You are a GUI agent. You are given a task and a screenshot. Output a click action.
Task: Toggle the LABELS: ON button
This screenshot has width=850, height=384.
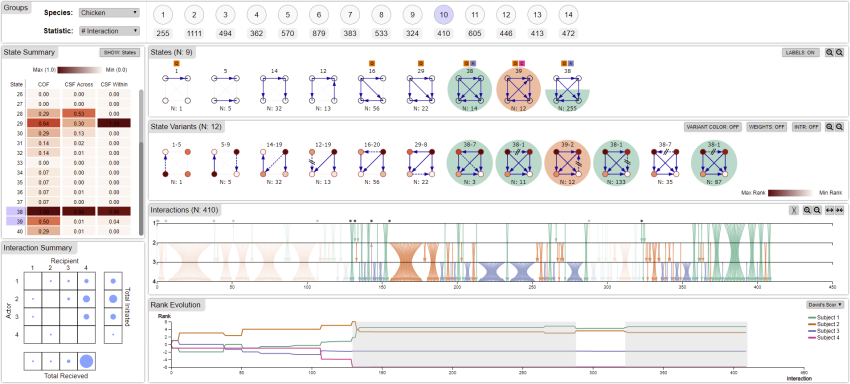pos(801,53)
